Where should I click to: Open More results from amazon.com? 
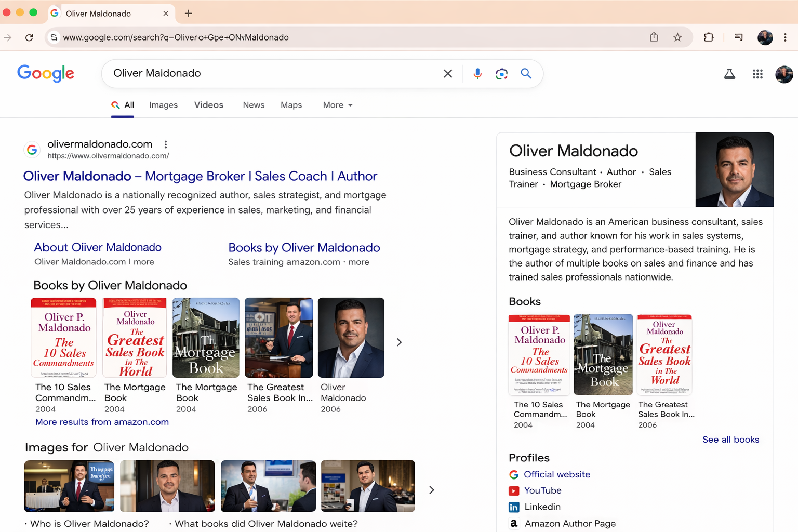click(x=102, y=422)
